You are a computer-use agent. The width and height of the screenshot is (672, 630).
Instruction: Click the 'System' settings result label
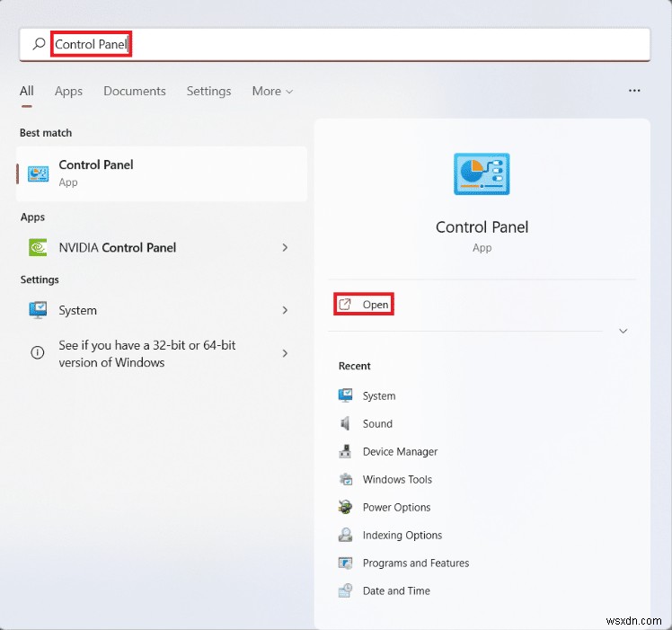[77, 310]
